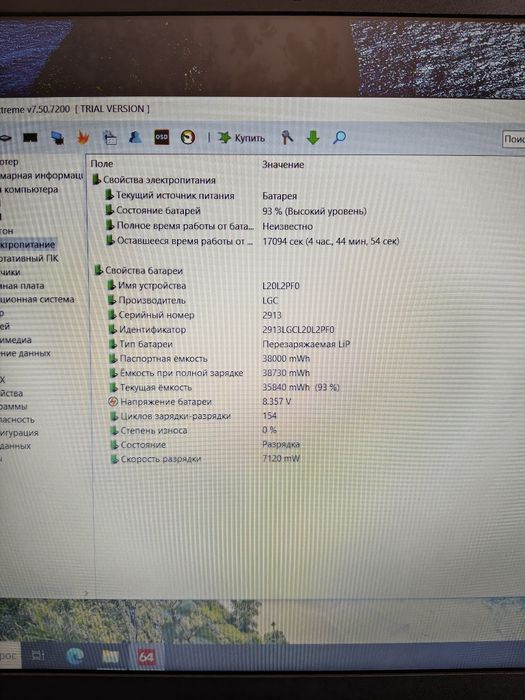Open Task View on the taskbar
The width and height of the screenshot is (525, 700).
pyautogui.click(x=38, y=656)
